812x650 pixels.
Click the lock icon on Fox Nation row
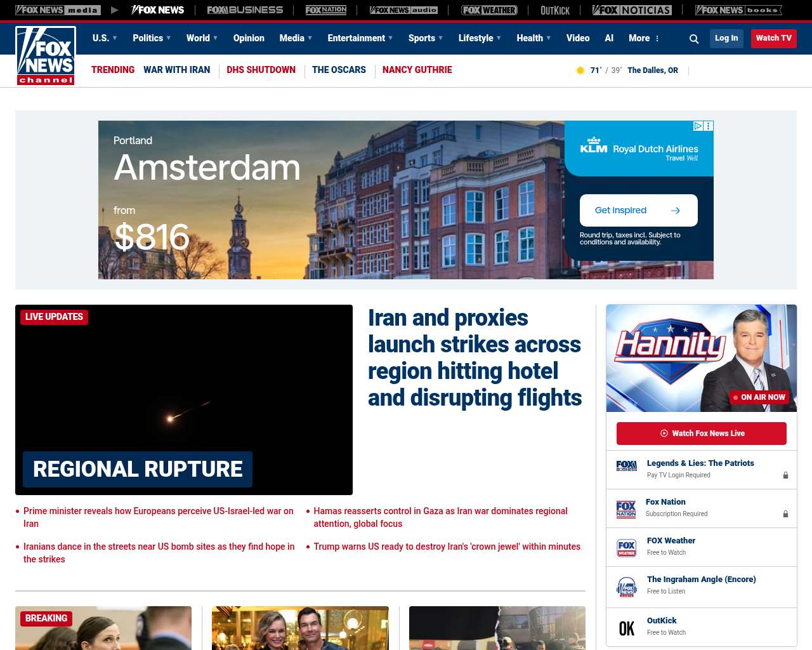[785, 514]
